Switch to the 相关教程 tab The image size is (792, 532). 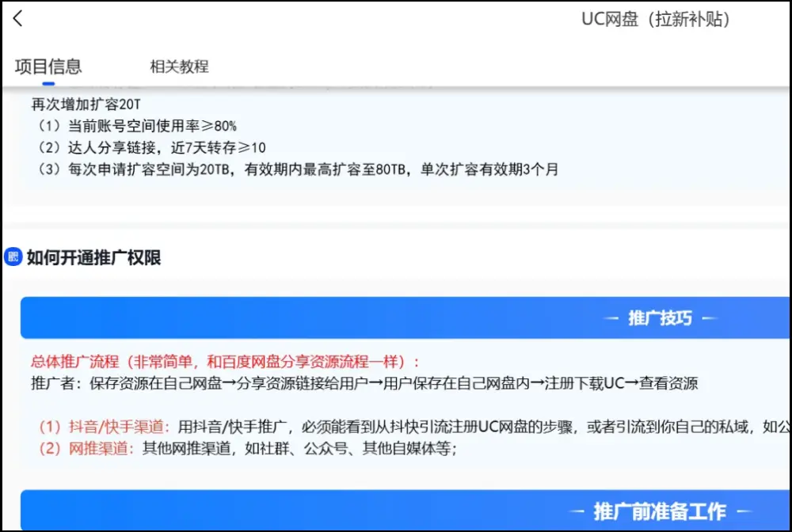point(179,66)
